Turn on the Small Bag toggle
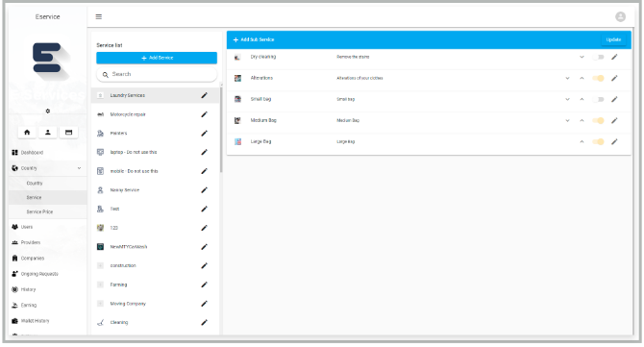The image size is (644, 347). pyautogui.click(x=599, y=99)
